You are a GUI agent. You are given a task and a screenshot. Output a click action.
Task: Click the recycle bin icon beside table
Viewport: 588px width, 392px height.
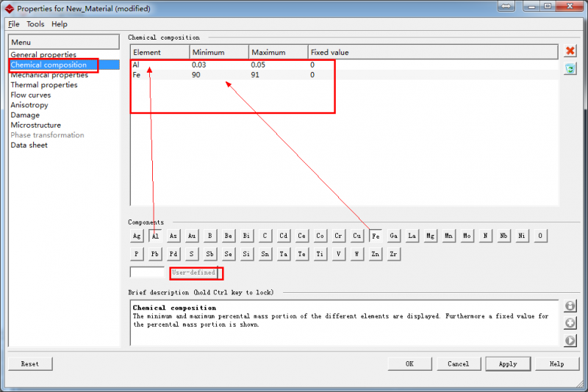pos(570,68)
